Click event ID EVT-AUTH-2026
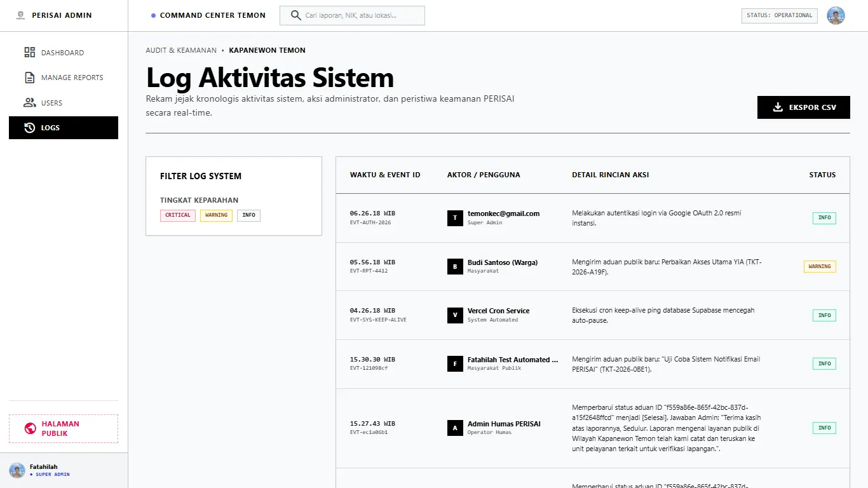 point(370,222)
